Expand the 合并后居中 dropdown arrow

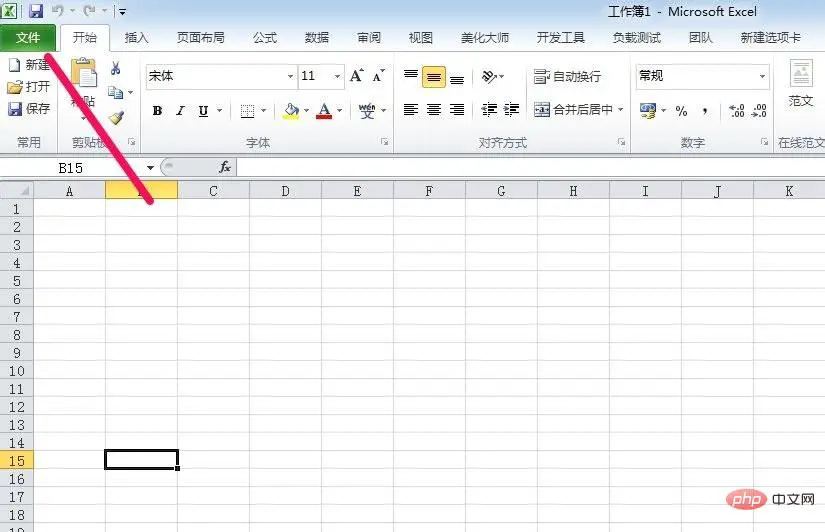(x=621, y=109)
